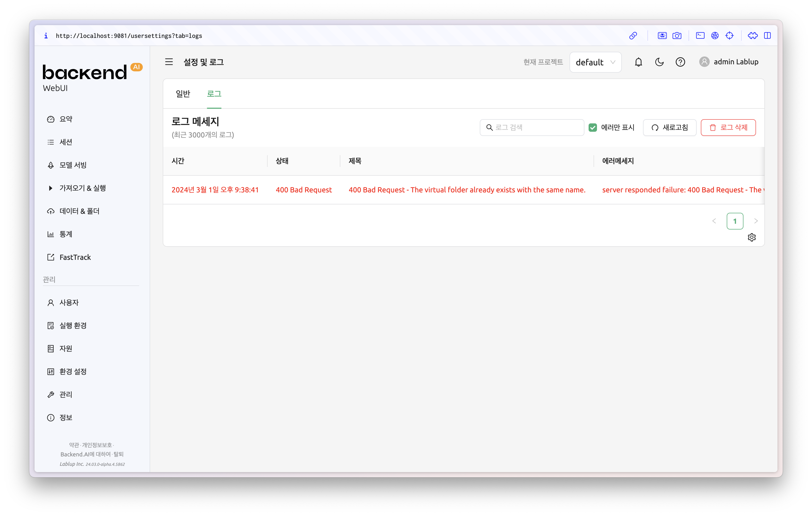Image resolution: width=812 pixels, height=516 pixels.
Task: Click the globe icon in browser toolbar
Action: (715, 36)
